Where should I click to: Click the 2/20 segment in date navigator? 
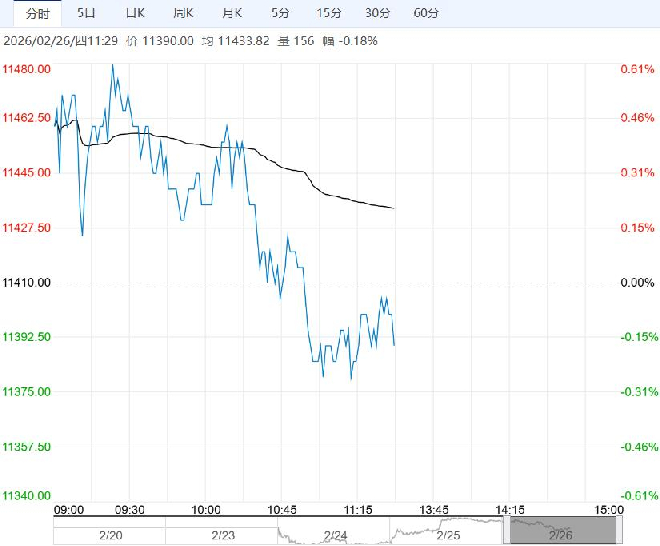pyautogui.click(x=110, y=535)
